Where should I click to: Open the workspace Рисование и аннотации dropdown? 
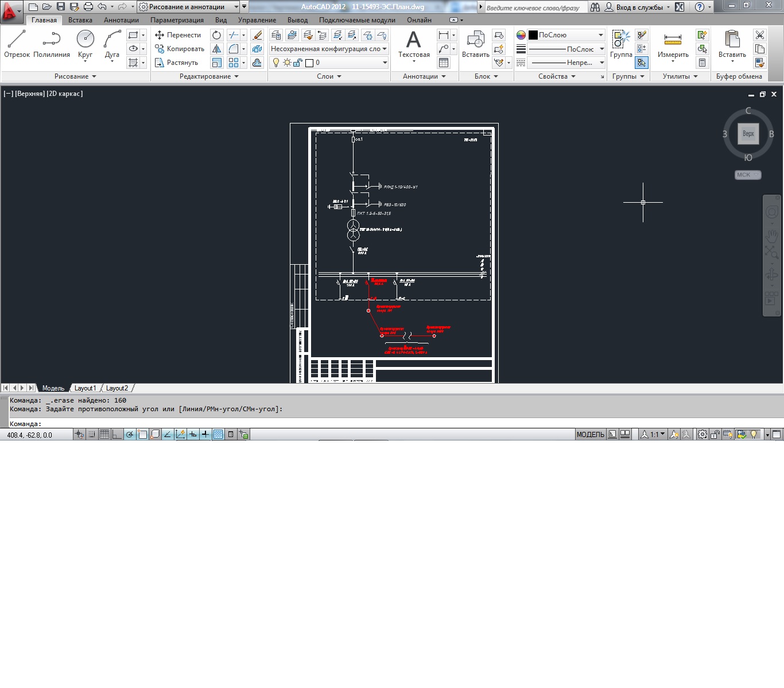(189, 7)
